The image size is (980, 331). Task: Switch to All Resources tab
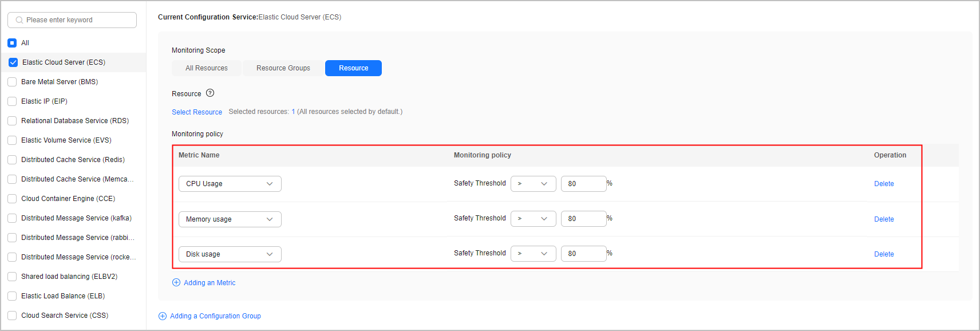coord(207,68)
